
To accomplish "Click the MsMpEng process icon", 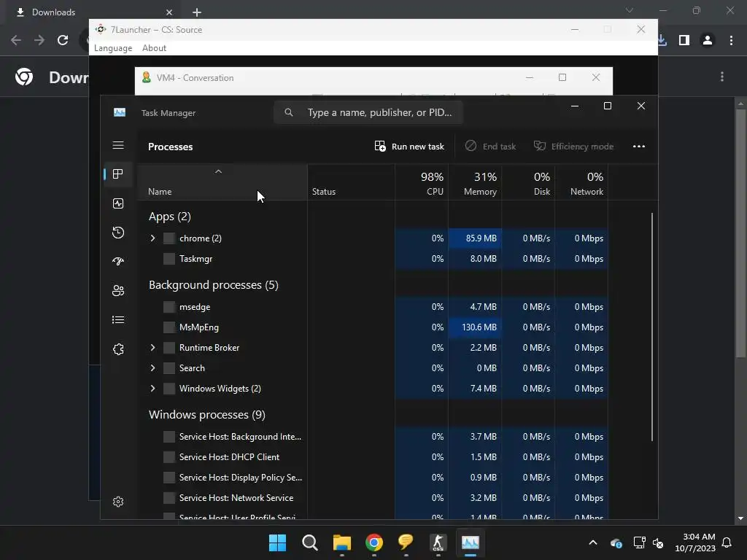I will point(169,327).
